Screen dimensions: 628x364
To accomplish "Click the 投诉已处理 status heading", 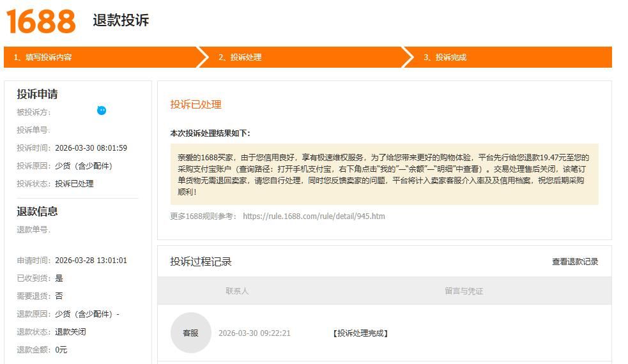I will pos(195,104).
